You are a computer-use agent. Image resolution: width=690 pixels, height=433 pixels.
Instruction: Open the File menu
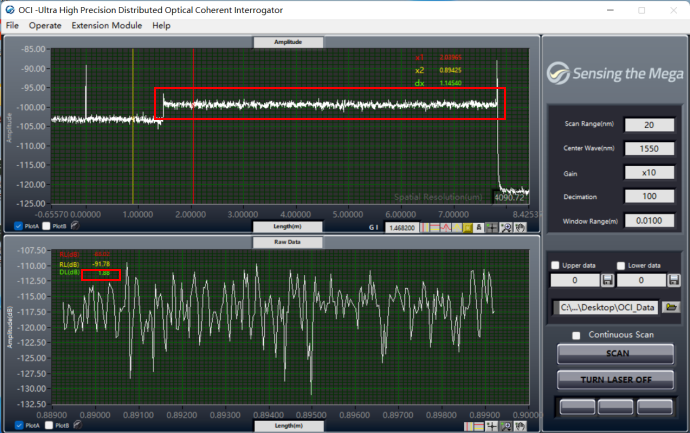[12, 25]
